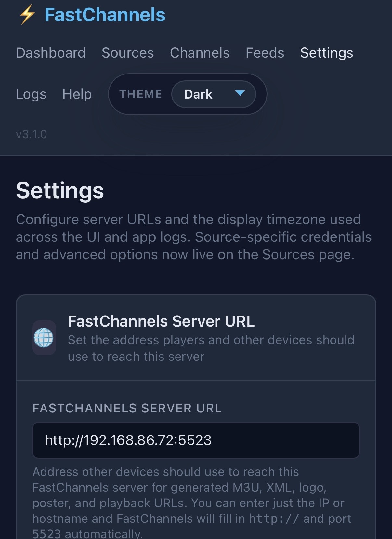Click the v3.1.0 version label

coord(32,134)
